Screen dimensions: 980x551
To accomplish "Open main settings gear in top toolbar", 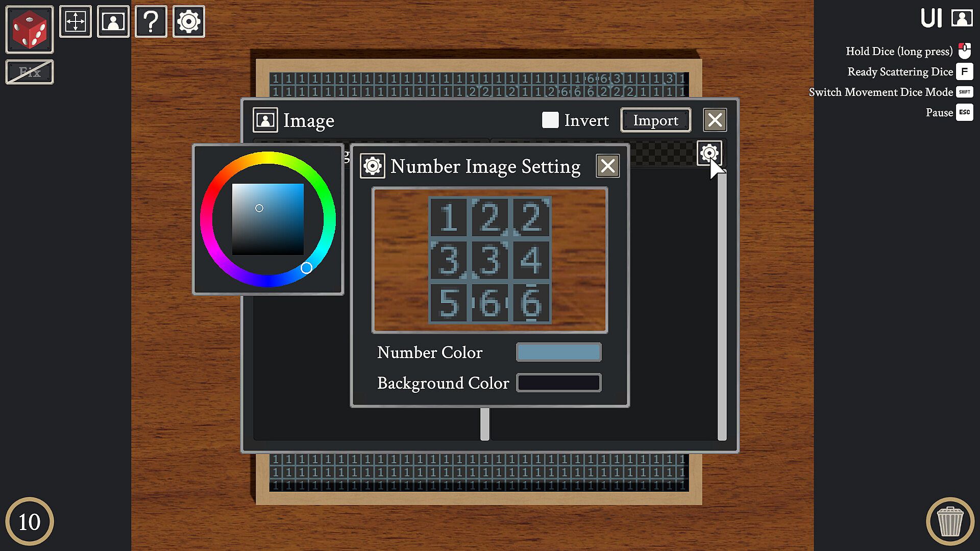I will pyautogui.click(x=188, y=21).
